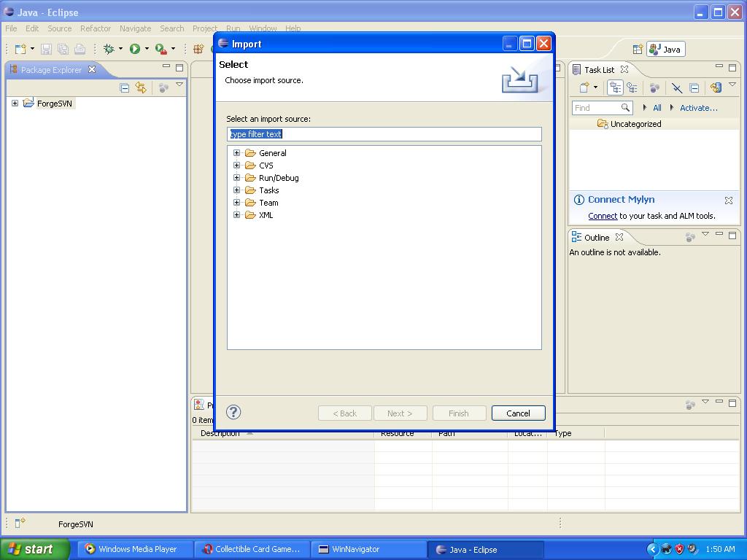Toggle Categorized presentation in Task List
This screenshot has width=747, height=560.
tap(615, 87)
